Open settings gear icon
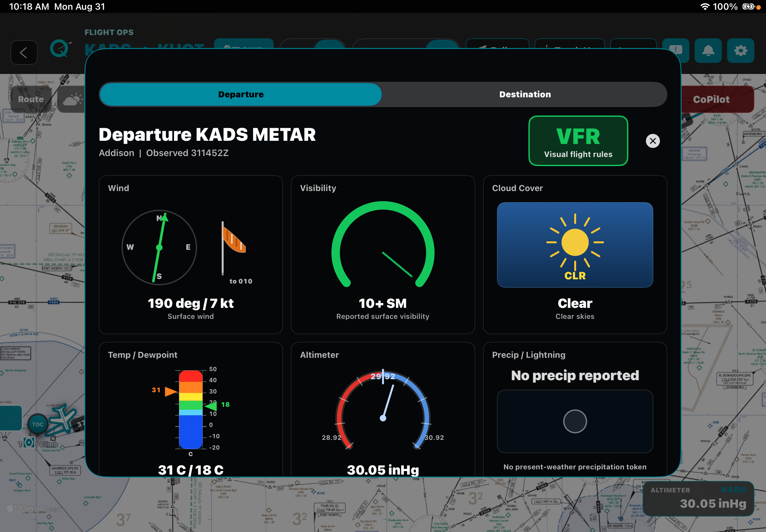Screen dimensions: 766x532 click(x=740, y=51)
